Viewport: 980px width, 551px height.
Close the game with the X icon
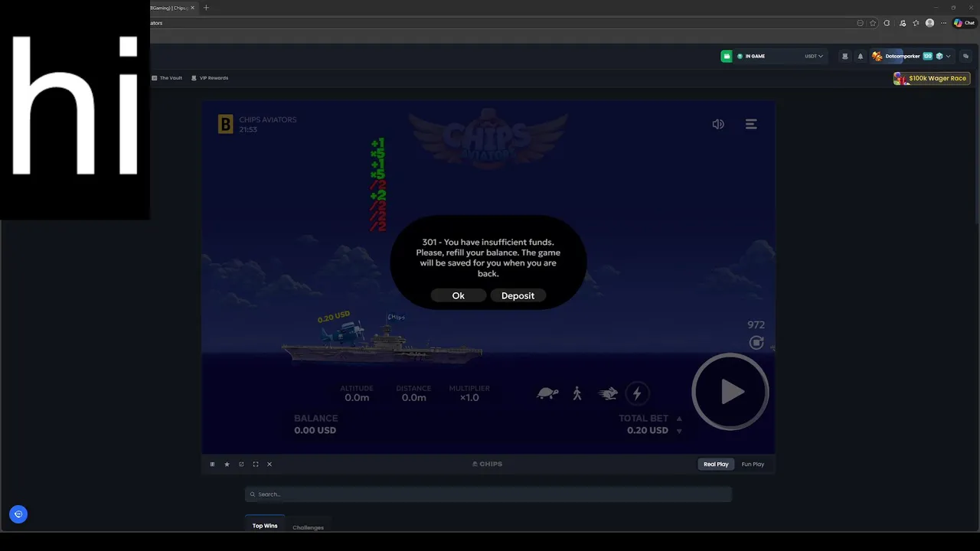(x=269, y=464)
